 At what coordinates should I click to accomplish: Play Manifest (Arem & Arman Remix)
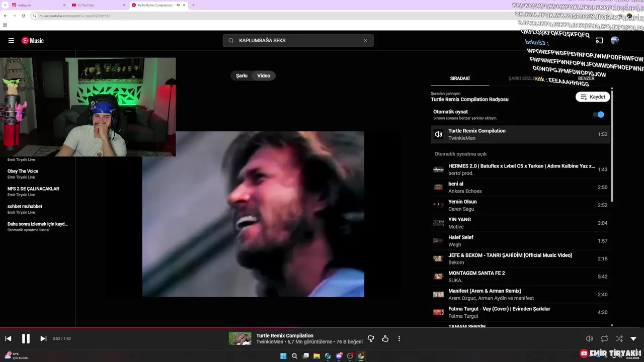[521, 295]
